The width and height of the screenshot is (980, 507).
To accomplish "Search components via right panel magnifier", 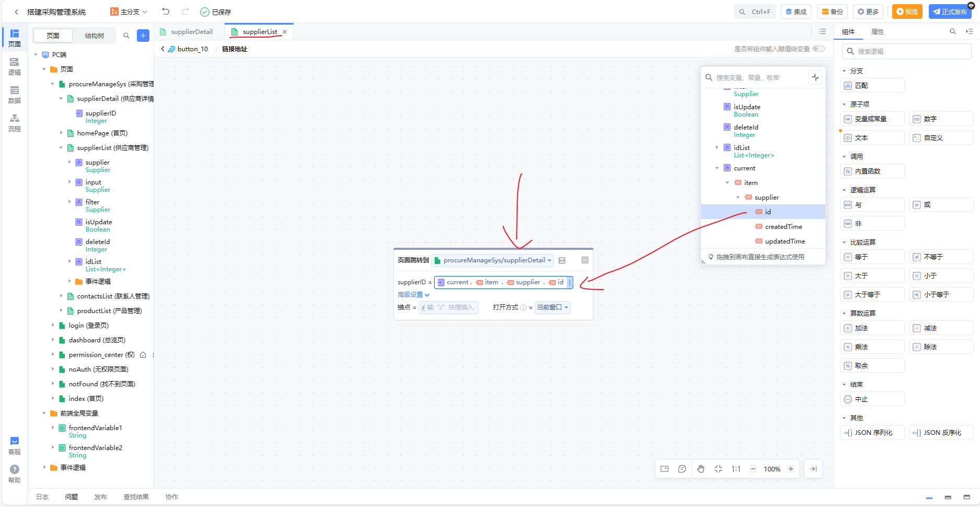I will click(952, 32).
